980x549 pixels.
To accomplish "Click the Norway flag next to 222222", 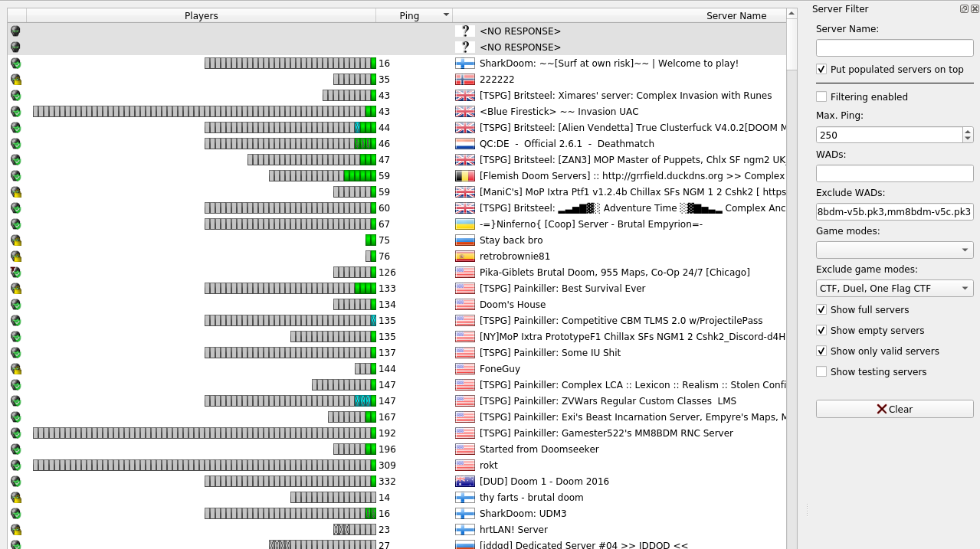I will point(464,80).
